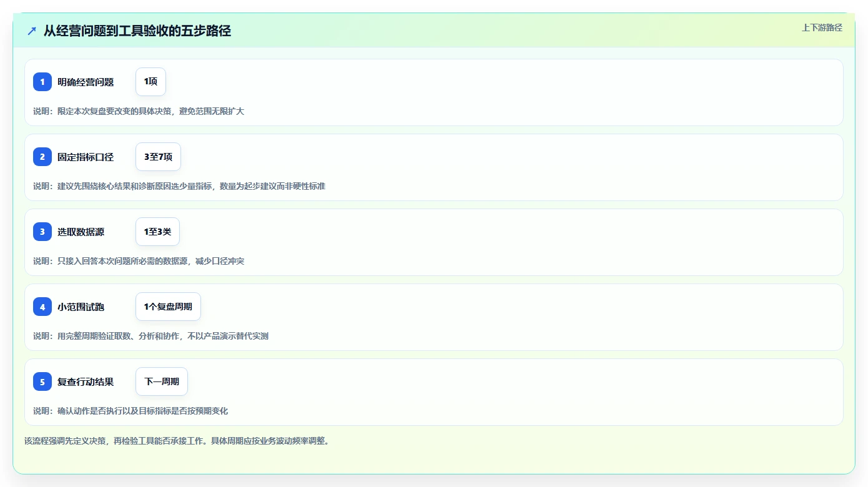
Task: Click the step title "复查行动结果"
Action: [86, 381]
